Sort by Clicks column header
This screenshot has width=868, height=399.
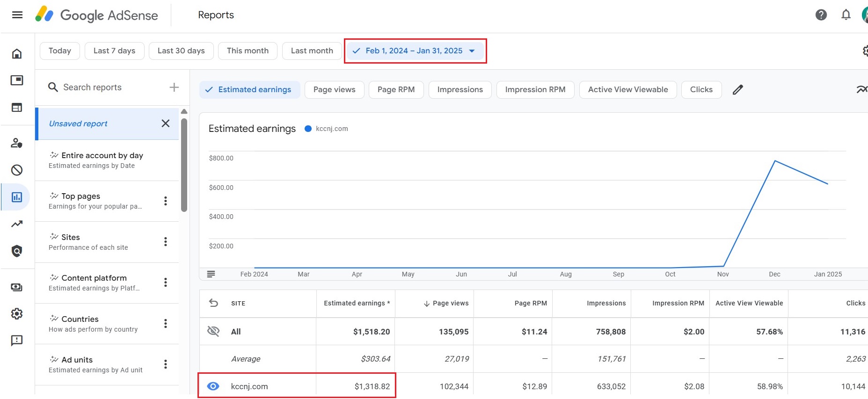coord(855,303)
